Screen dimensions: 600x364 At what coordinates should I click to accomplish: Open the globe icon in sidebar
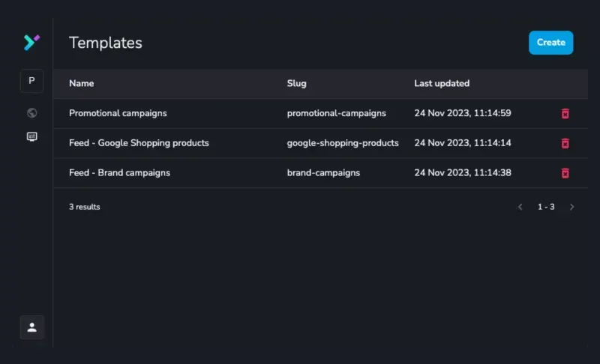click(31, 113)
